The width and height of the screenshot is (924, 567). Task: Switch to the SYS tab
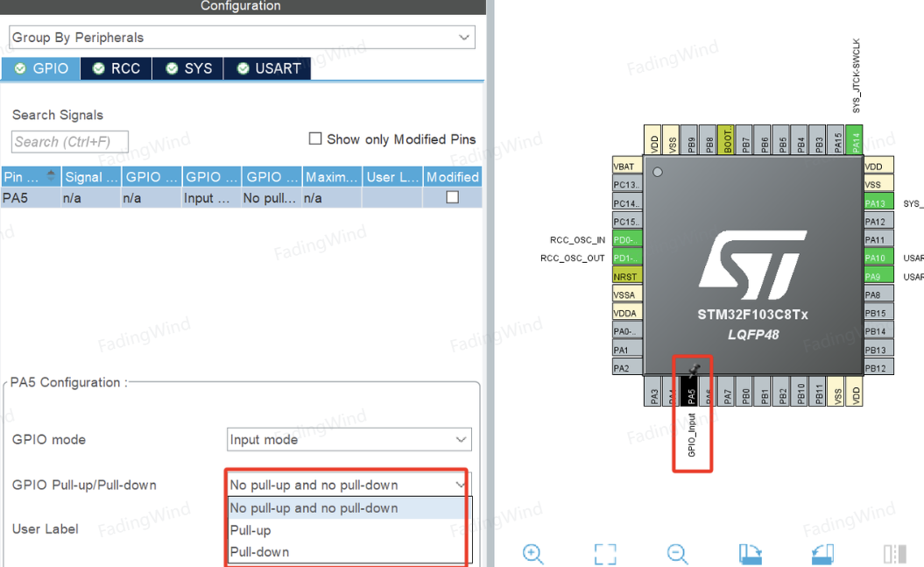(188, 68)
